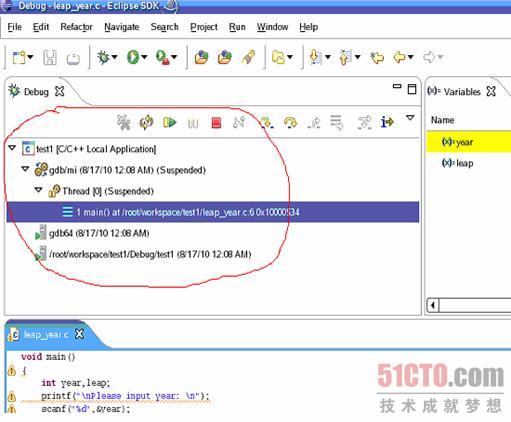Viewport: 511px width, 422px height.
Task: Click the Debug bug icon in main toolbar
Action: (x=103, y=57)
